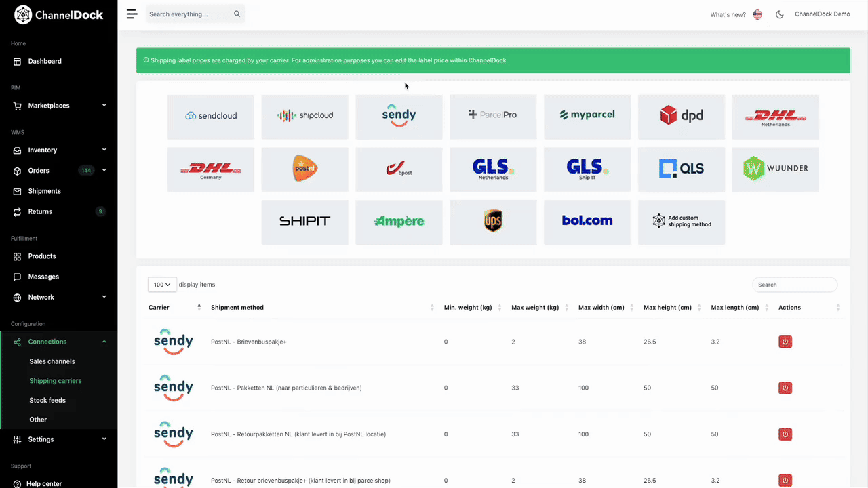Select the DHL Netherlands carrier tile
Image resolution: width=868 pixels, height=488 pixels.
point(776,117)
